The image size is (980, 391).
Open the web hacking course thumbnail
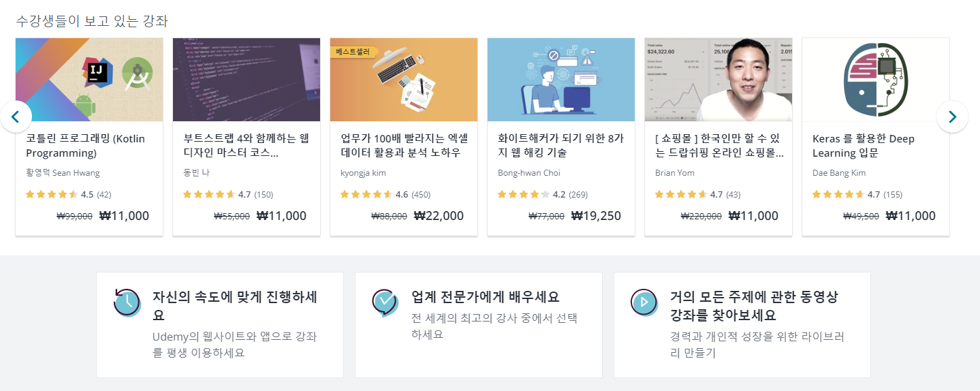click(561, 80)
